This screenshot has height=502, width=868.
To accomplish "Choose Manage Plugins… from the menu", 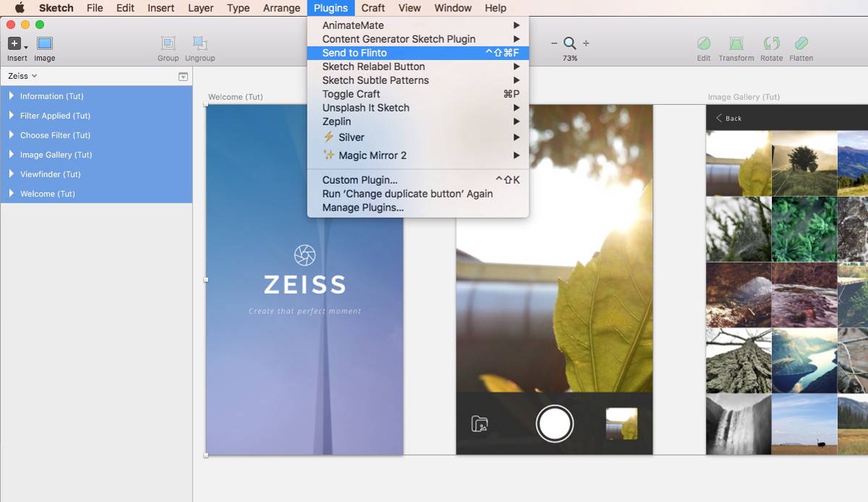I will [x=362, y=208].
